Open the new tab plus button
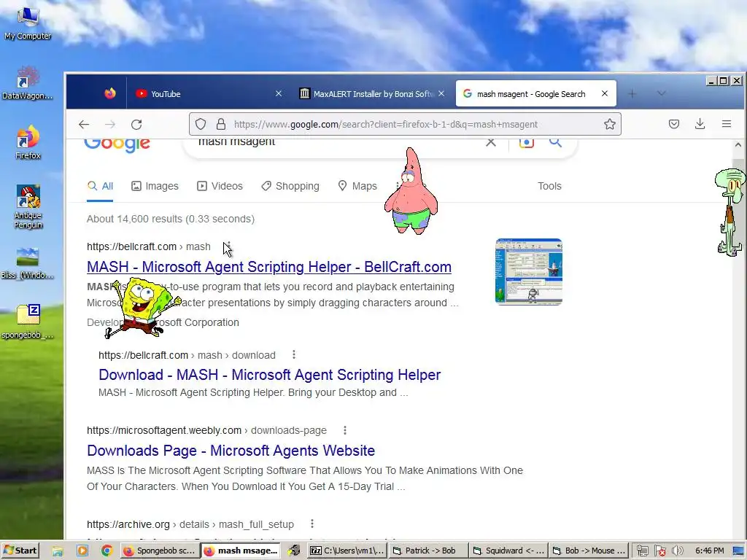 632,94
